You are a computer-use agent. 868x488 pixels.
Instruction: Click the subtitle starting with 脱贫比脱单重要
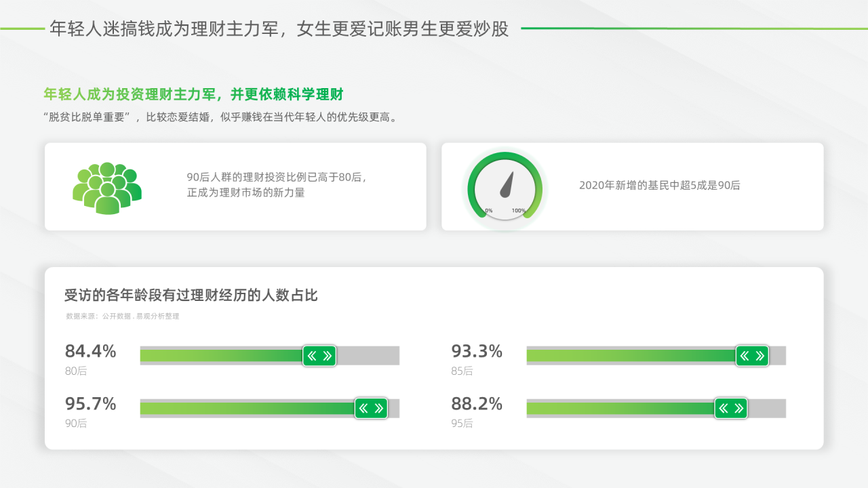221,117
